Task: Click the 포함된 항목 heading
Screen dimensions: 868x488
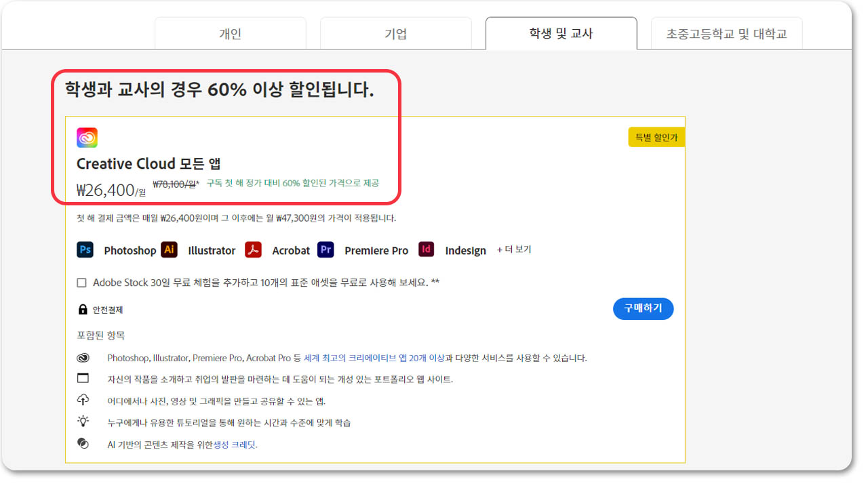Action: click(101, 335)
